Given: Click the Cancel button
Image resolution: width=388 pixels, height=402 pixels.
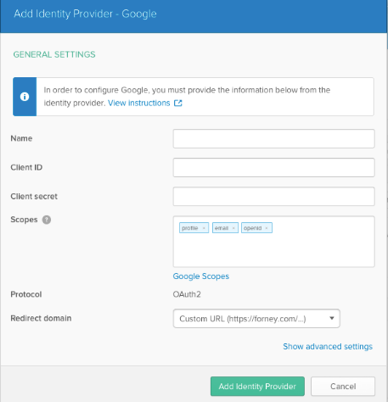Looking at the screenshot, I should click(343, 386).
